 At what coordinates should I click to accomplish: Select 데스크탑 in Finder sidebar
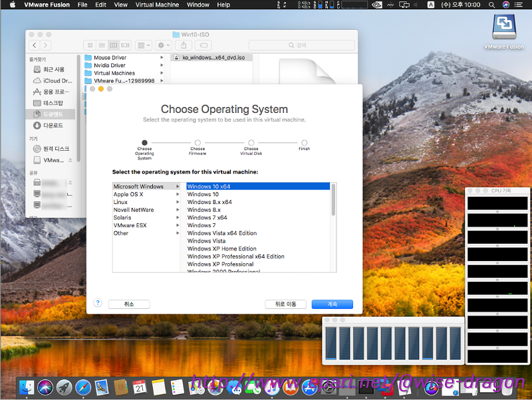click(51, 103)
